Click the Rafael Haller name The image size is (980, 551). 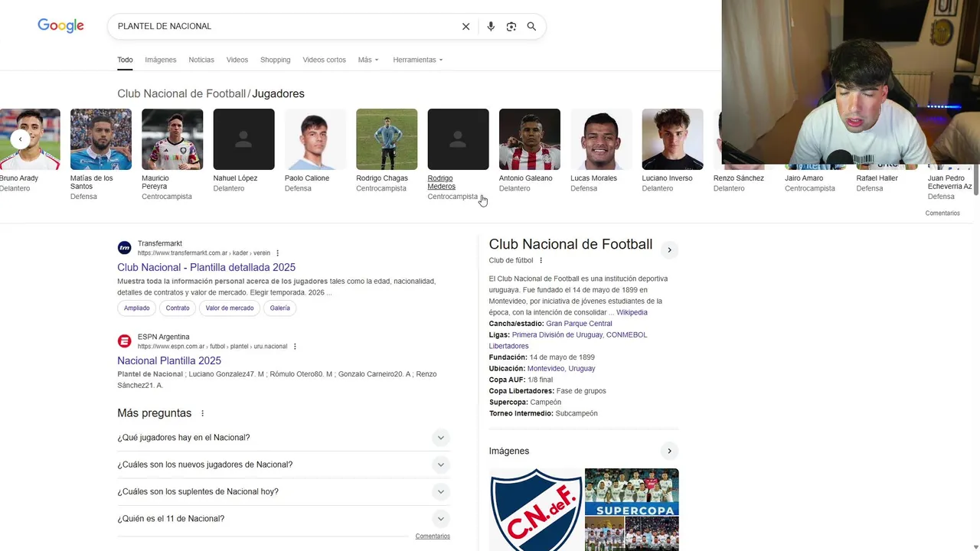[877, 178]
